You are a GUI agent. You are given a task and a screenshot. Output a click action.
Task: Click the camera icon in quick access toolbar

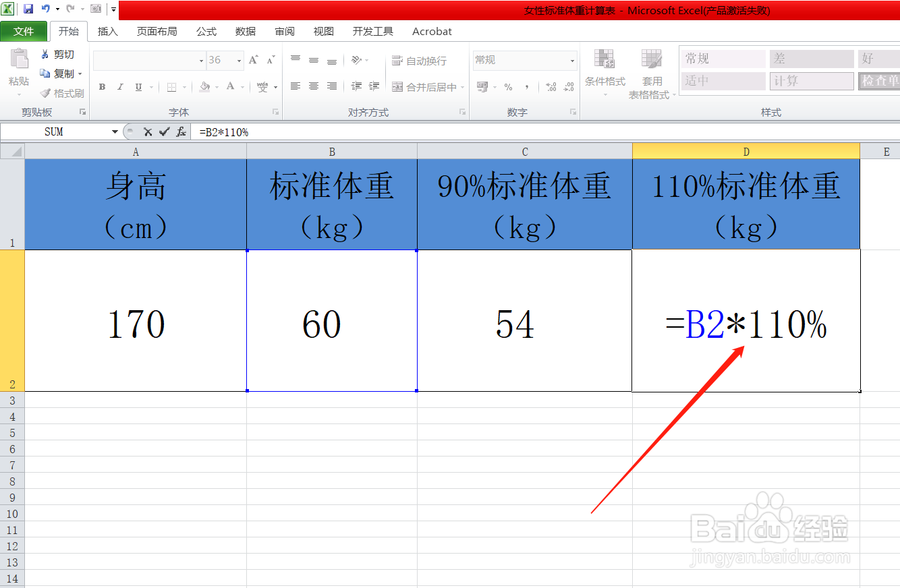click(96, 9)
